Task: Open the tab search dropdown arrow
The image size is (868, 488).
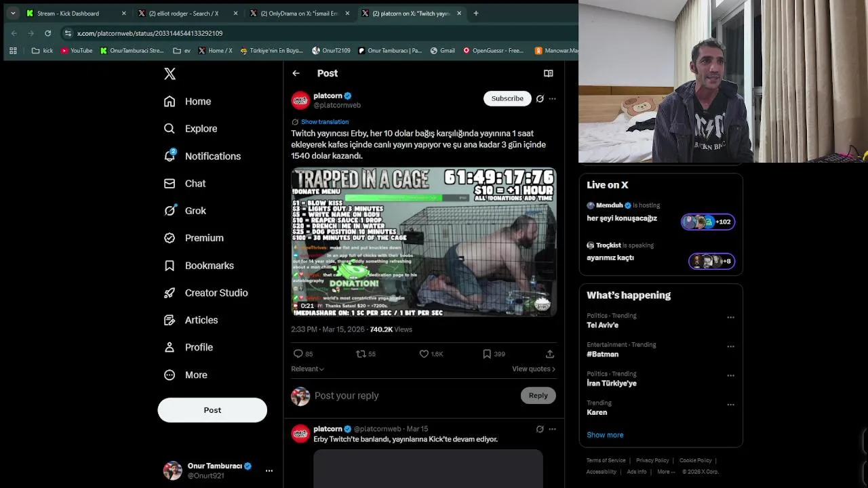Action: pyautogui.click(x=12, y=13)
